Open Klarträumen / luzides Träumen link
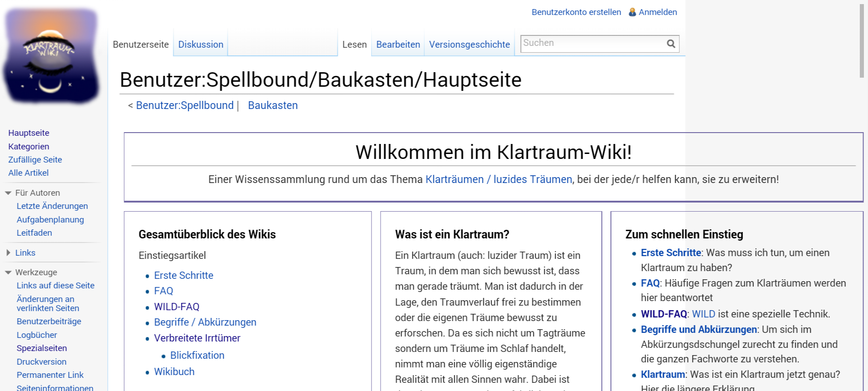The image size is (868, 391). (x=498, y=179)
